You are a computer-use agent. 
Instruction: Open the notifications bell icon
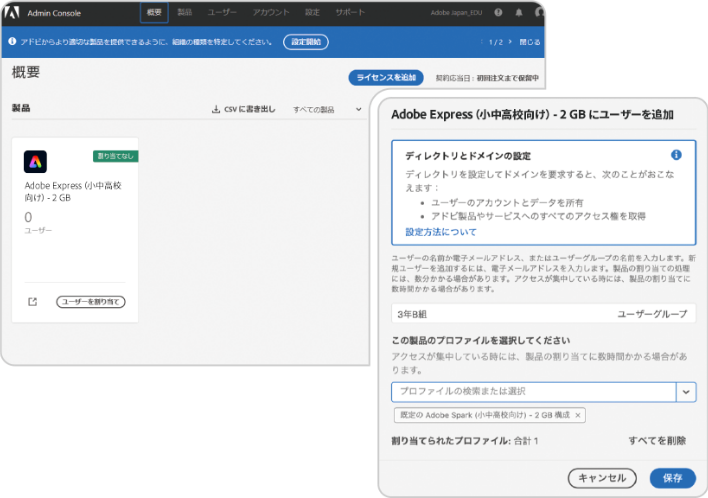(x=519, y=13)
